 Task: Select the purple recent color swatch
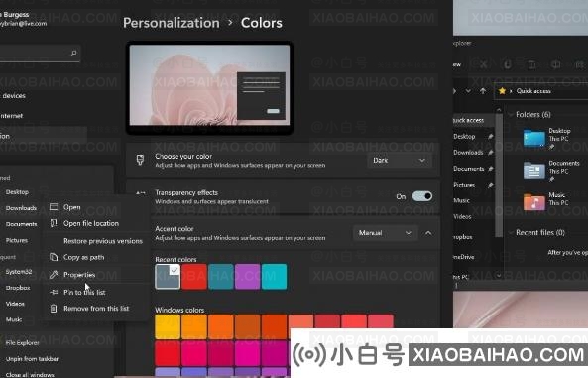click(x=248, y=277)
